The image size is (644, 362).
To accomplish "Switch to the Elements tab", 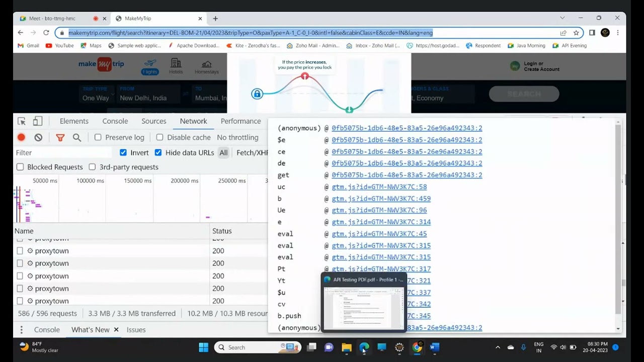I will tap(74, 121).
